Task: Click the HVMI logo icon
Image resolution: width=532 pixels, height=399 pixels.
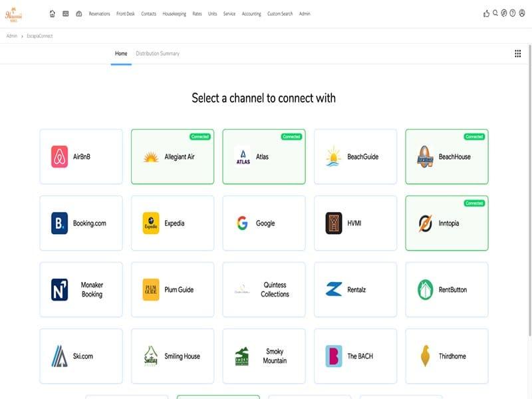Action: [334, 223]
